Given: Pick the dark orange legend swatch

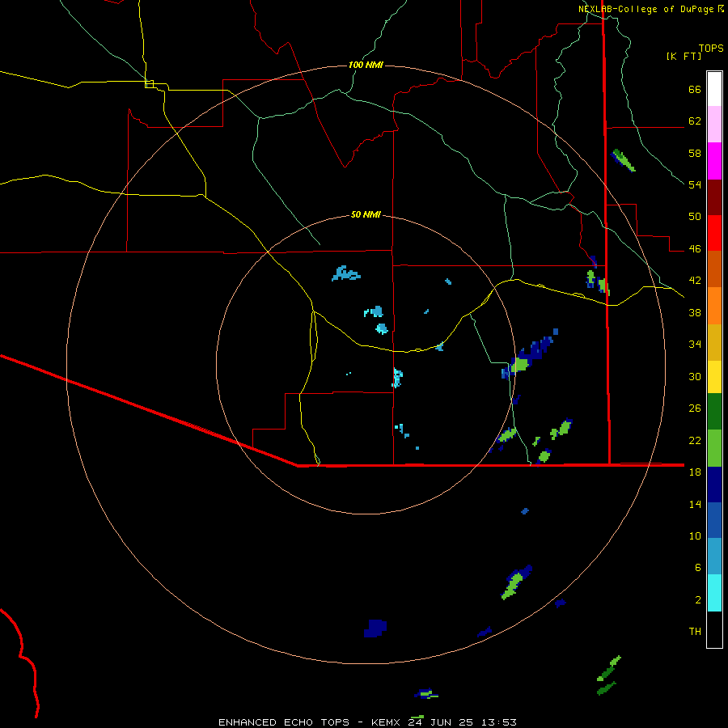Looking at the screenshot, I should pyautogui.click(x=714, y=269).
